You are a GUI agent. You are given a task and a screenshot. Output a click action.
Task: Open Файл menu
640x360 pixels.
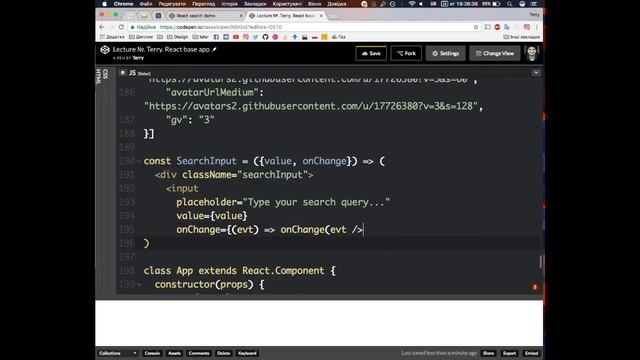pos(146,4)
